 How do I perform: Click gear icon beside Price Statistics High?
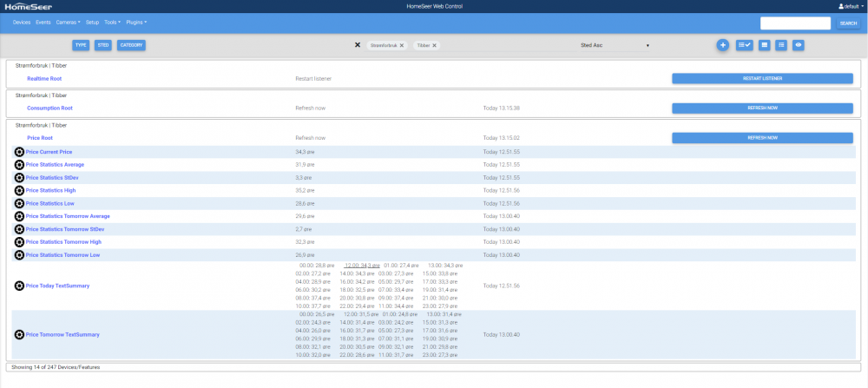click(x=19, y=190)
